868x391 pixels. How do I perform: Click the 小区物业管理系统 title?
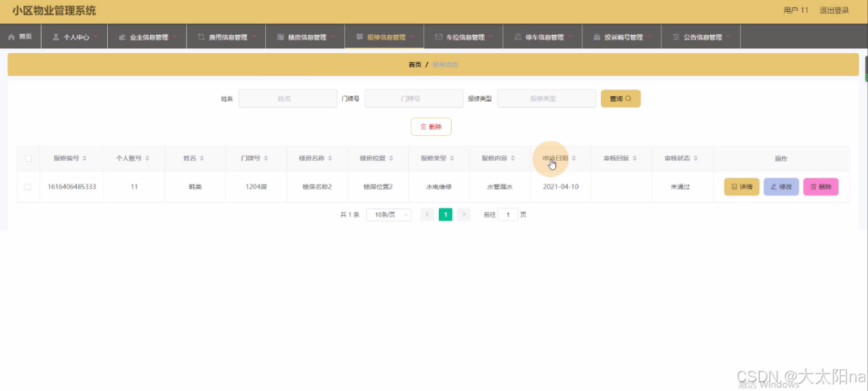(x=54, y=11)
